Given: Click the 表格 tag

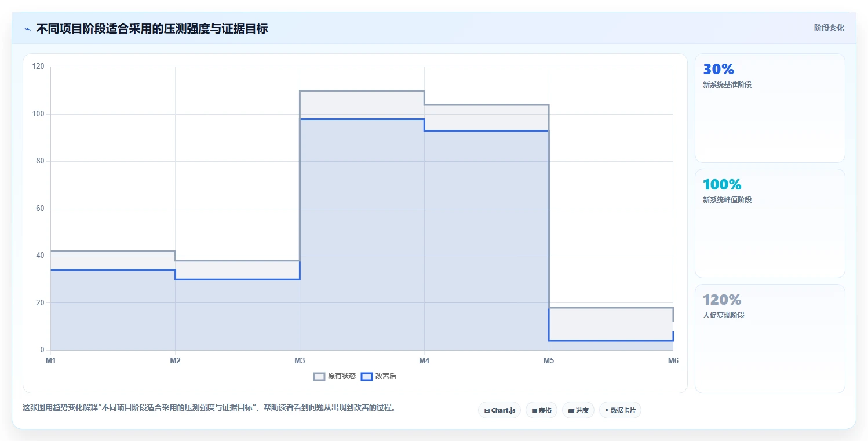Looking at the screenshot, I should point(541,410).
